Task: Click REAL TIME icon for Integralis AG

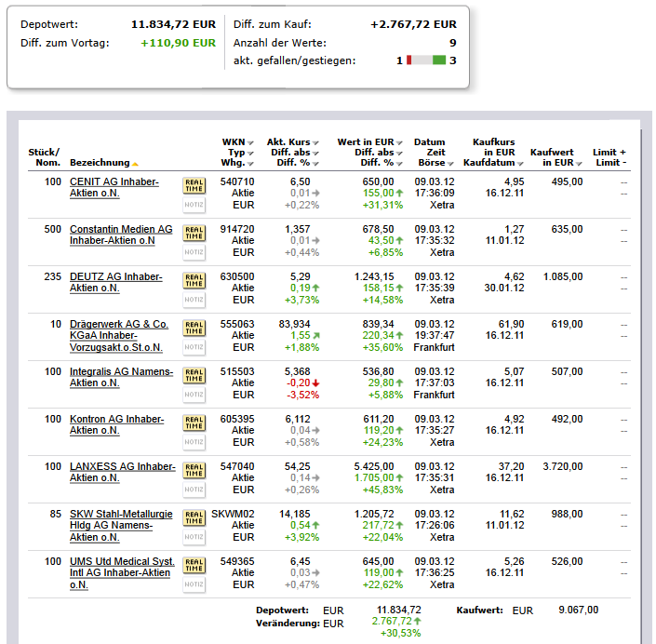Action: (x=194, y=375)
